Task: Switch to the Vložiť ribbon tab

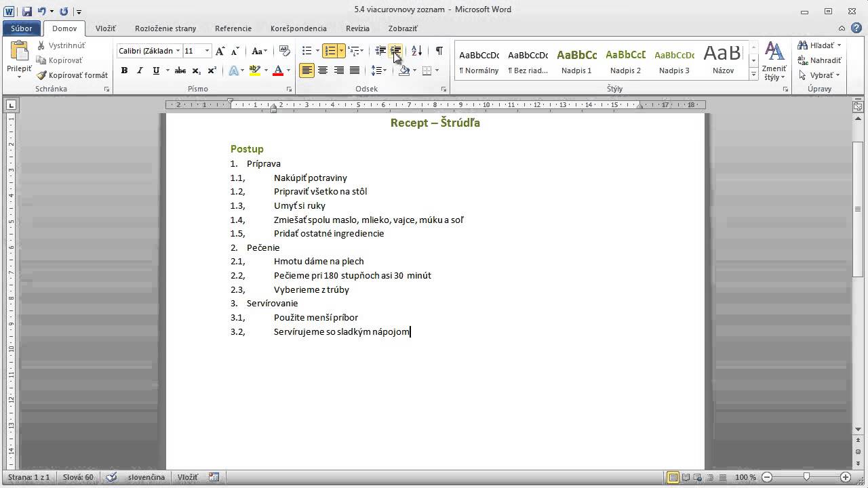Action: pos(106,28)
